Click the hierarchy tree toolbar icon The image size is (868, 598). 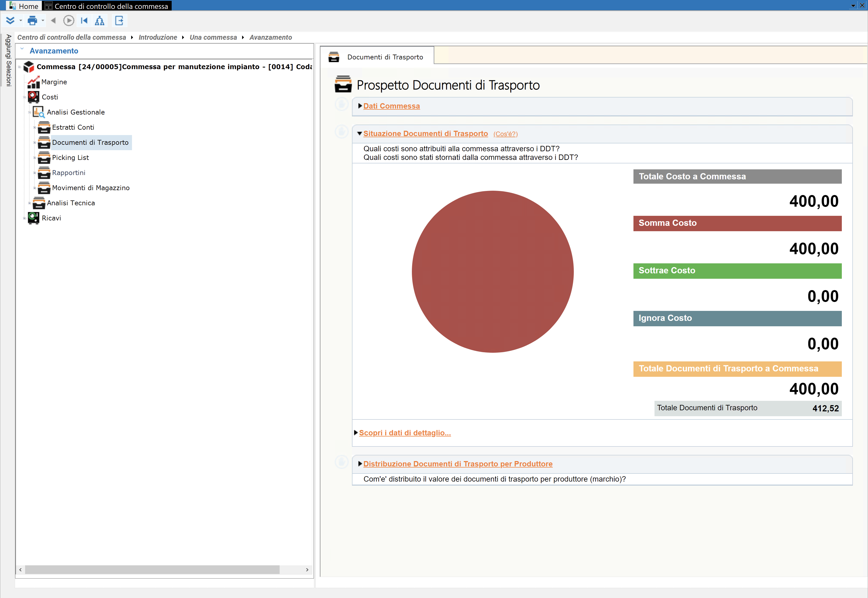coord(100,21)
